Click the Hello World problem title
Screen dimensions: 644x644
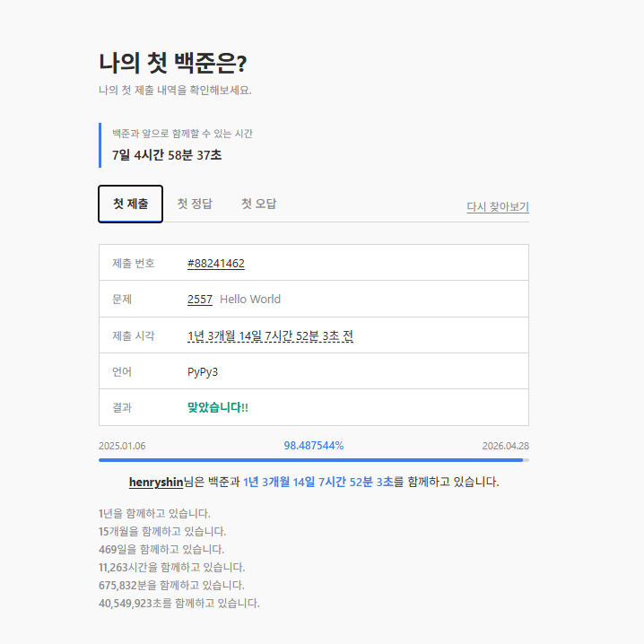click(x=250, y=300)
